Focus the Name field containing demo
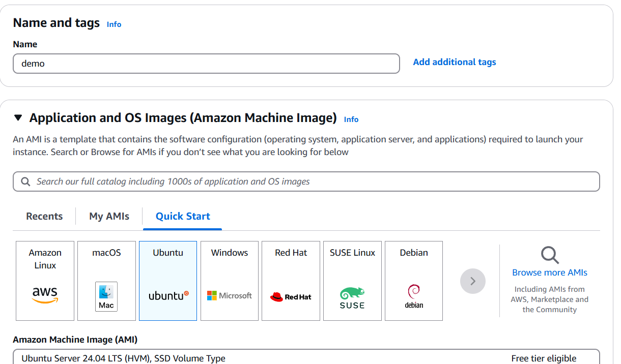 pyautogui.click(x=206, y=64)
